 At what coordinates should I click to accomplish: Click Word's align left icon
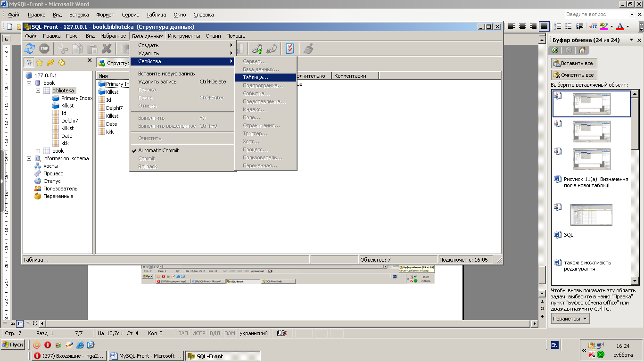click(511, 26)
